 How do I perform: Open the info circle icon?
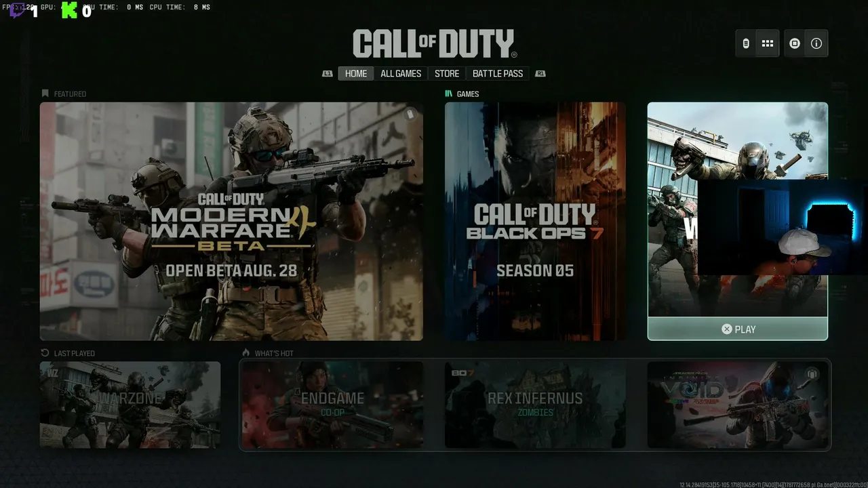pos(816,43)
